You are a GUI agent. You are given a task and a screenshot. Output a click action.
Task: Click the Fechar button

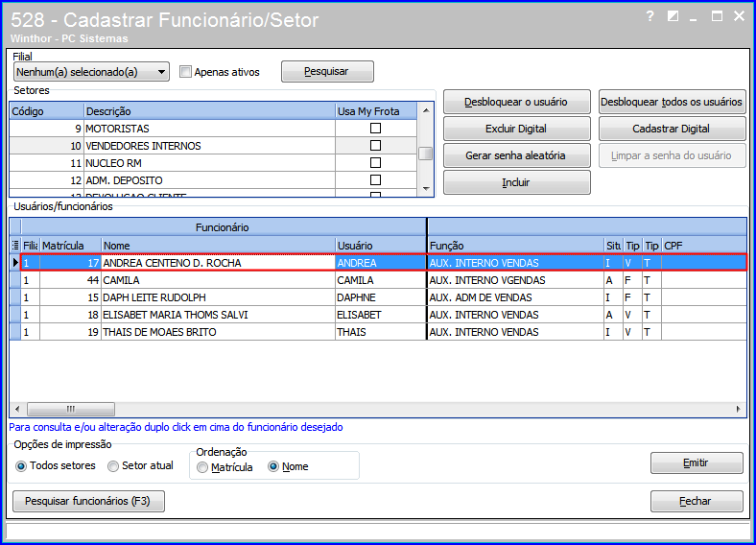[697, 501]
